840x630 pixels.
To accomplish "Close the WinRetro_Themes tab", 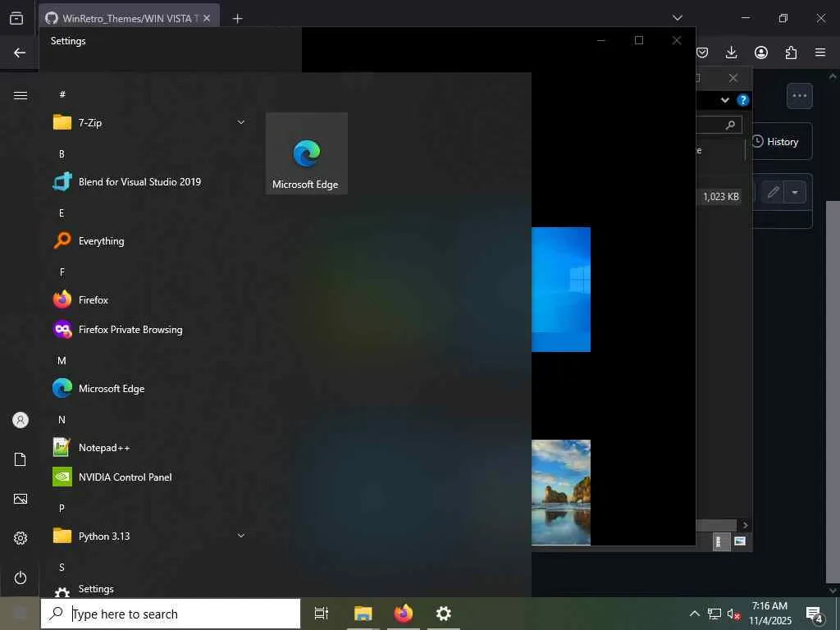I will 207,18.
